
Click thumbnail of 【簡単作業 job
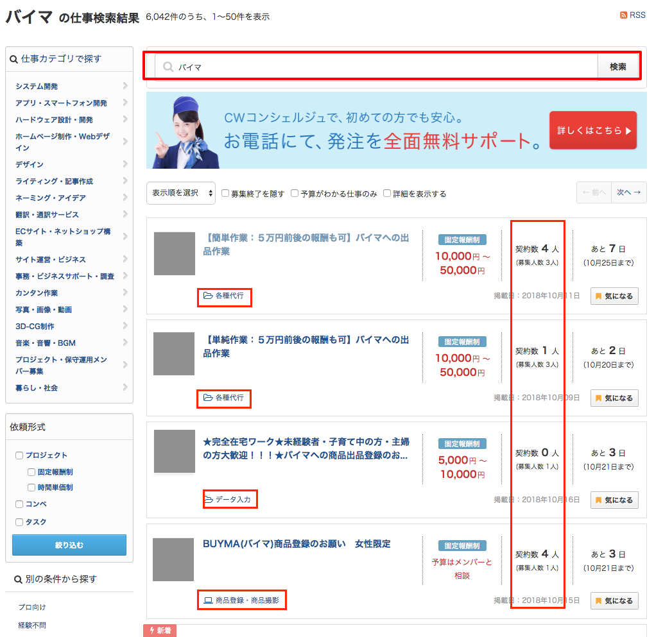tap(175, 253)
